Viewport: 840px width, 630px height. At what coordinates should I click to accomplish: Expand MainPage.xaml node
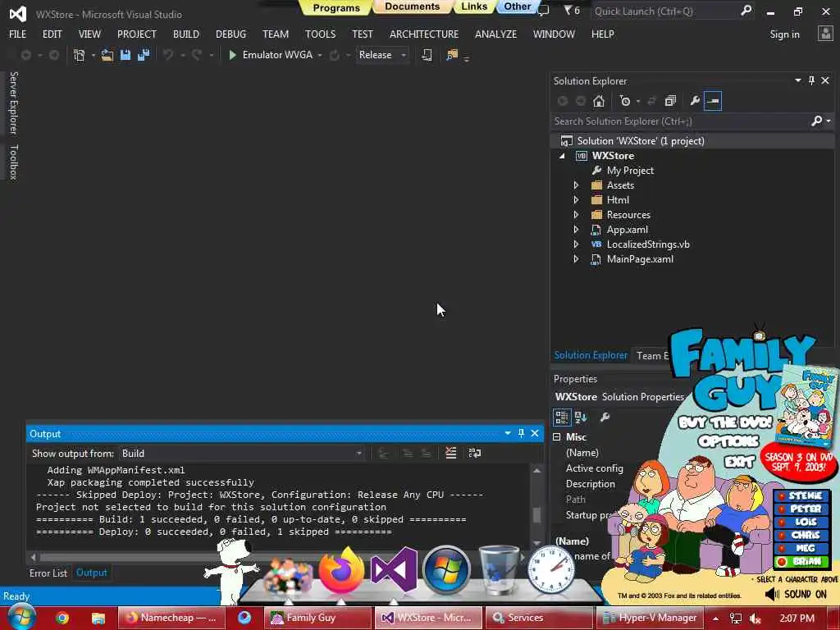(x=577, y=258)
